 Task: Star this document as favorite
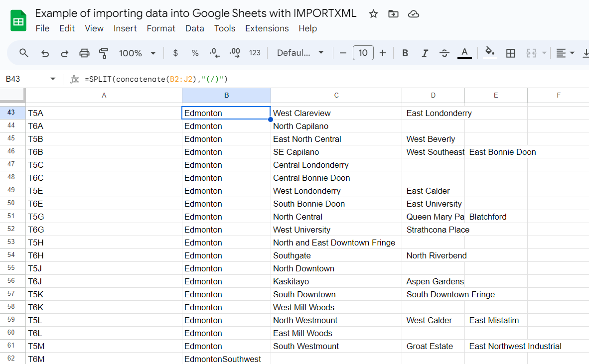(x=373, y=14)
